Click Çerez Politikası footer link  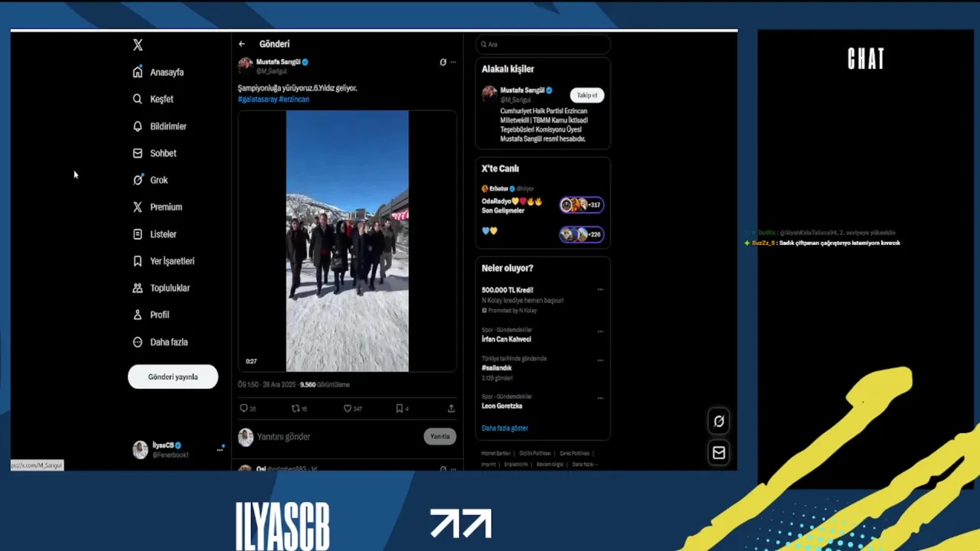pos(574,454)
